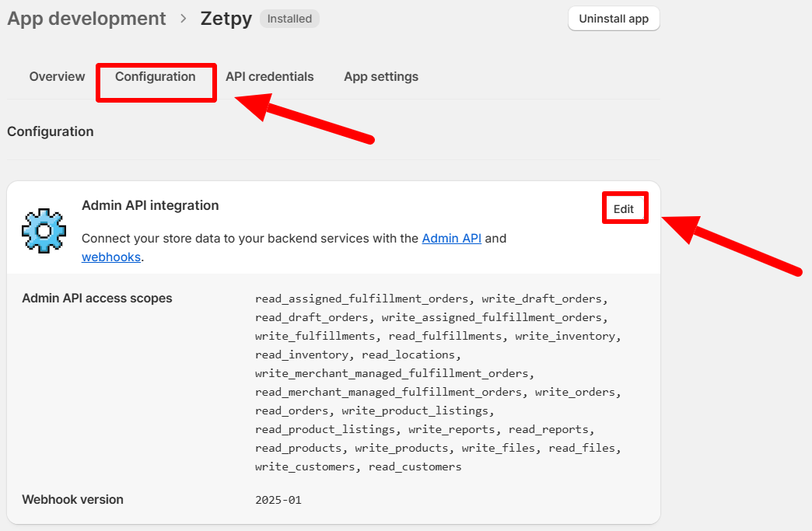This screenshot has width=812, height=531.
Task: Click the Zetpy app title
Action: point(226,19)
